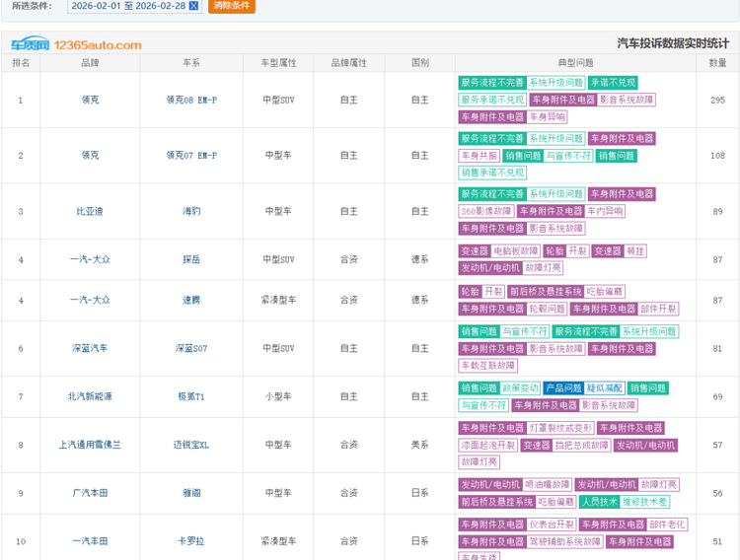Click the 2026-02-01 至 2026-02-28 filter tag

(141, 6)
